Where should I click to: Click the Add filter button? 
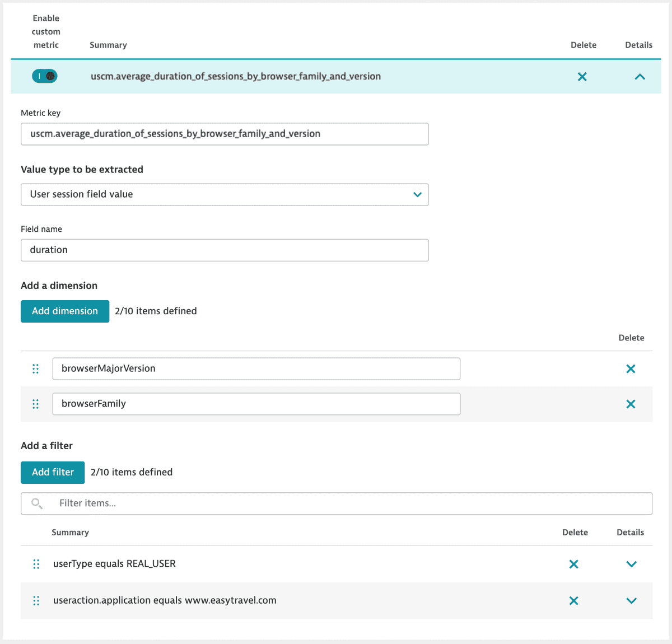pyautogui.click(x=52, y=472)
